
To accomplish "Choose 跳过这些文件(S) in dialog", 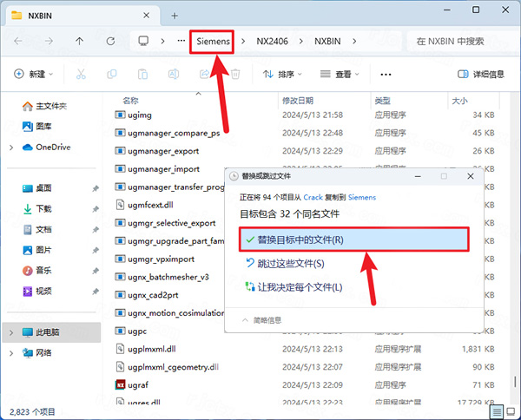I will pyautogui.click(x=285, y=263).
